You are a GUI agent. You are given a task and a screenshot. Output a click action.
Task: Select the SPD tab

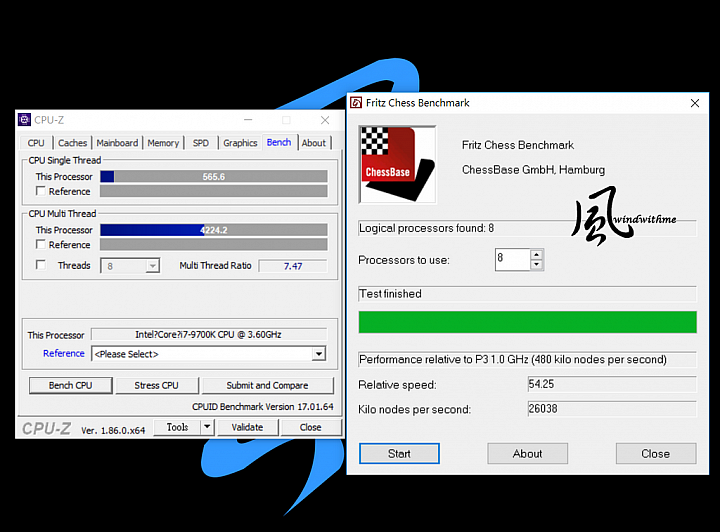pos(201,143)
